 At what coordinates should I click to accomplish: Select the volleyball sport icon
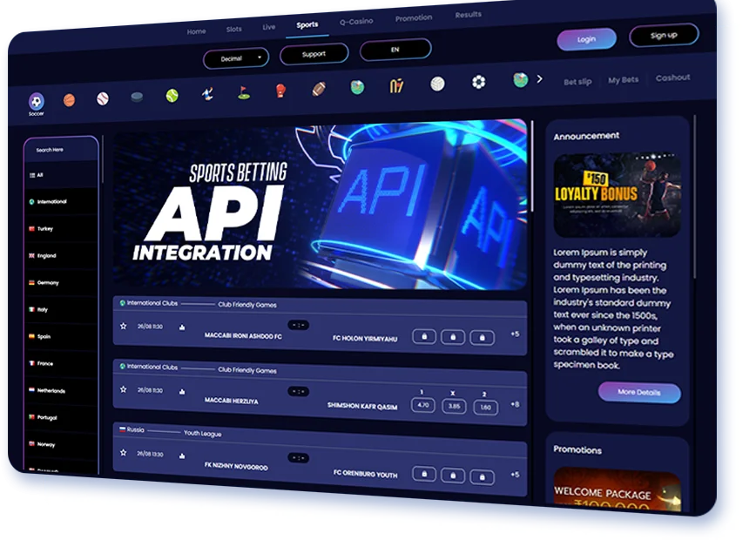[x=437, y=84]
